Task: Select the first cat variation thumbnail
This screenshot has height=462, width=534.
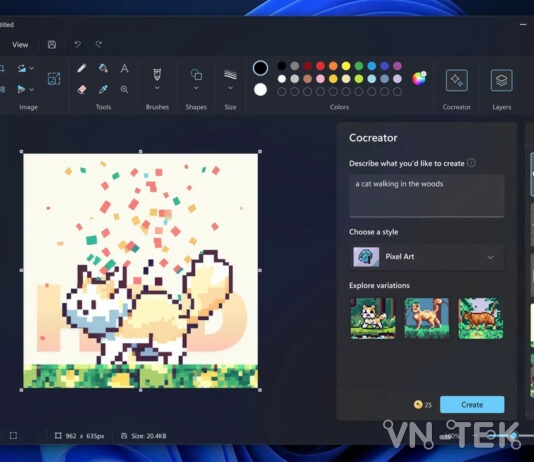Action: (x=373, y=318)
